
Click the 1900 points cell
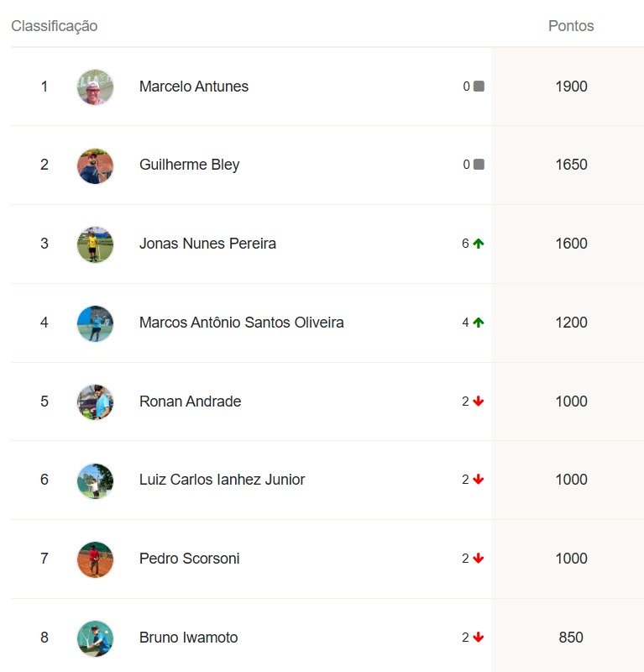coord(571,87)
